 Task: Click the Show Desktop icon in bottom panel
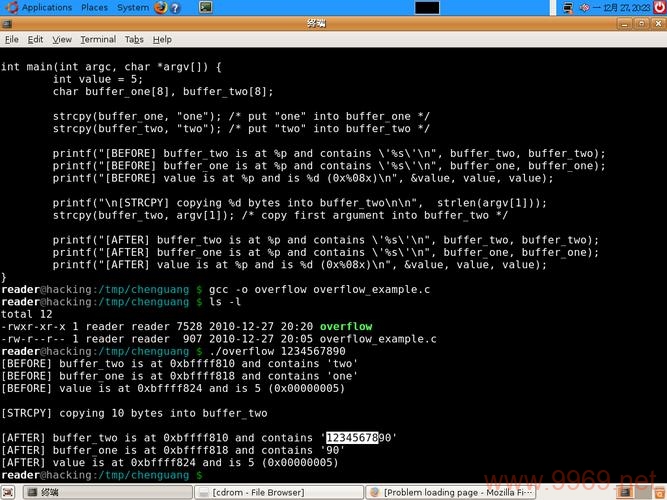(x=8, y=492)
